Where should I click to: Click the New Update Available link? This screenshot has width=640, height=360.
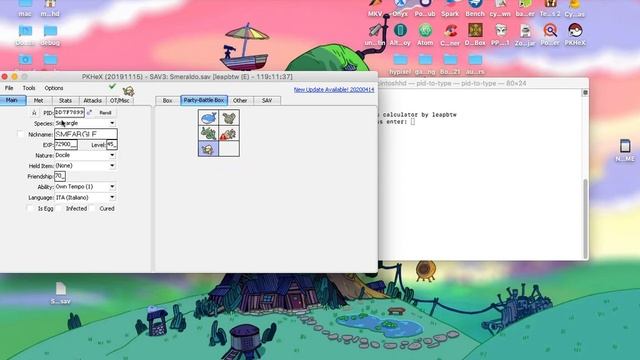pos(334,89)
